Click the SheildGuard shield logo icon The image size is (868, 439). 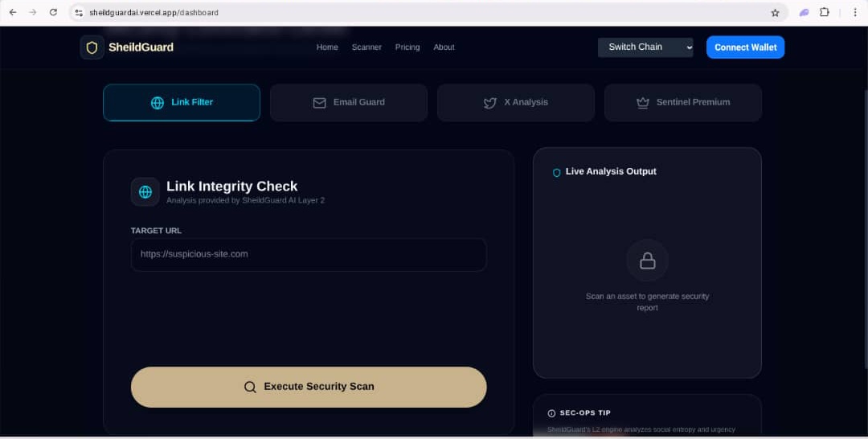click(92, 47)
